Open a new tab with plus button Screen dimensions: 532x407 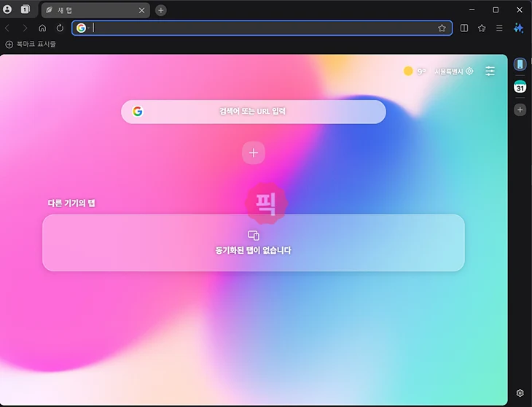[161, 10]
